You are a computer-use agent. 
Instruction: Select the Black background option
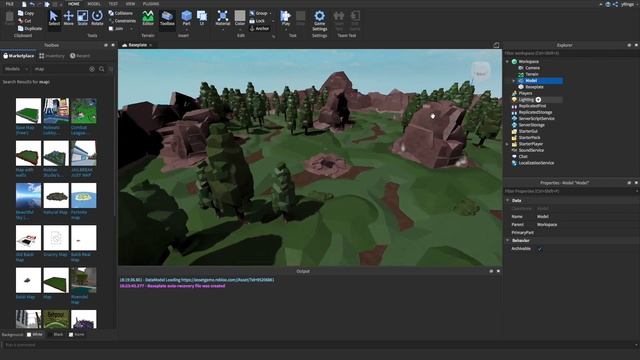56,334
